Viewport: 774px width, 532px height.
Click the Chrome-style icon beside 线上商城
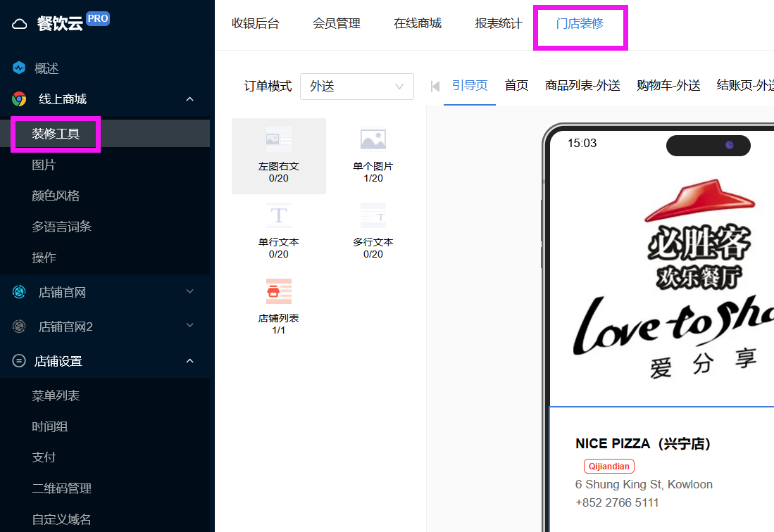(19, 99)
